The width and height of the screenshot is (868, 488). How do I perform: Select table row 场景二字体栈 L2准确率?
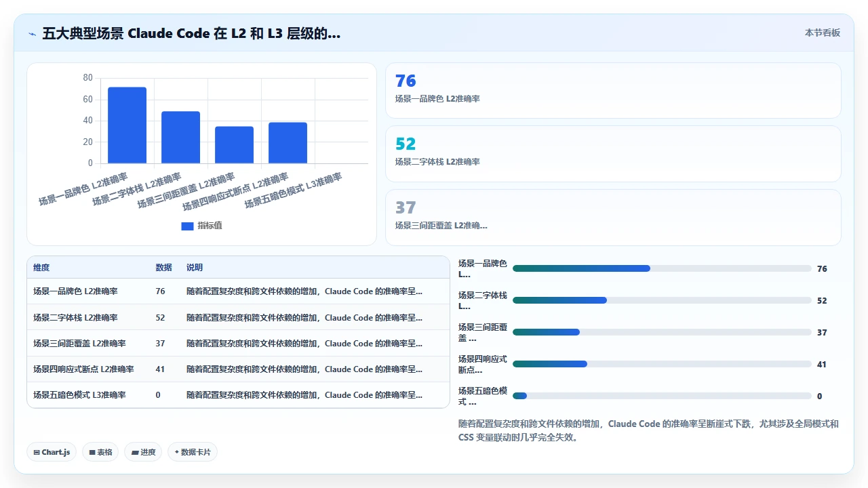tap(238, 317)
